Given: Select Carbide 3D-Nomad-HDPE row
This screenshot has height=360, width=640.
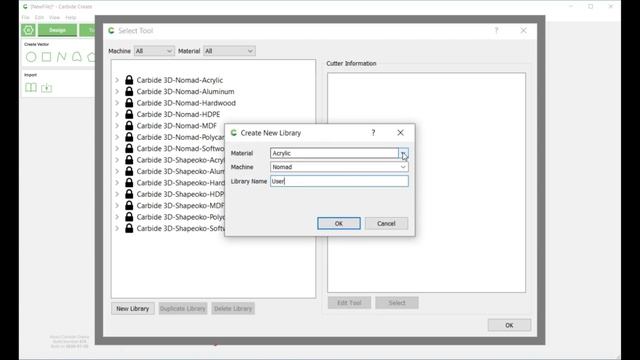Looking at the screenshot, I should coord(178,114).
